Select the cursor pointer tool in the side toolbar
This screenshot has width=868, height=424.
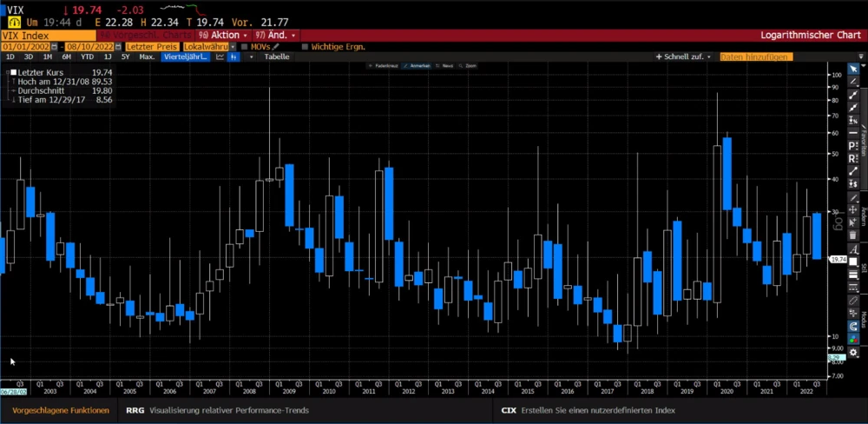pyautogui.click(x=853, y=69)
